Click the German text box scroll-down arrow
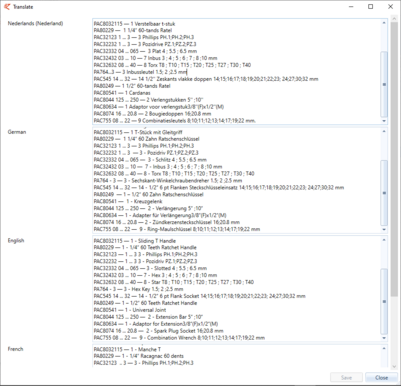The width and height of the screenshot is (401, 386). (x=384, y=229)
